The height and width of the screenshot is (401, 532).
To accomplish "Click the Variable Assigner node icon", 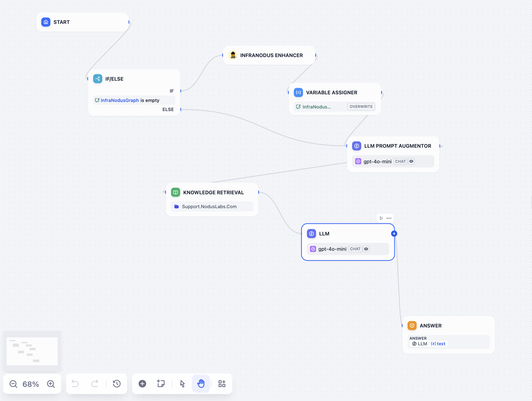I will coord(298,92).
